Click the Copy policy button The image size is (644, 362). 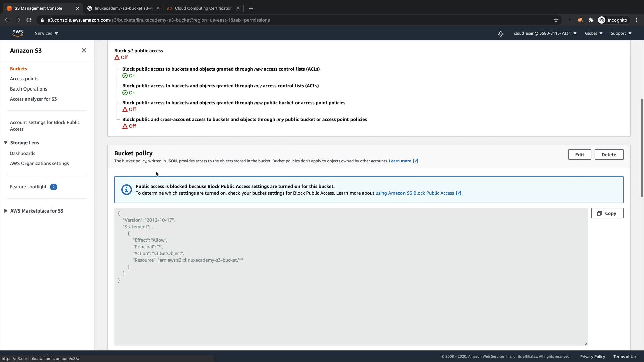click(x=607, y=213)
